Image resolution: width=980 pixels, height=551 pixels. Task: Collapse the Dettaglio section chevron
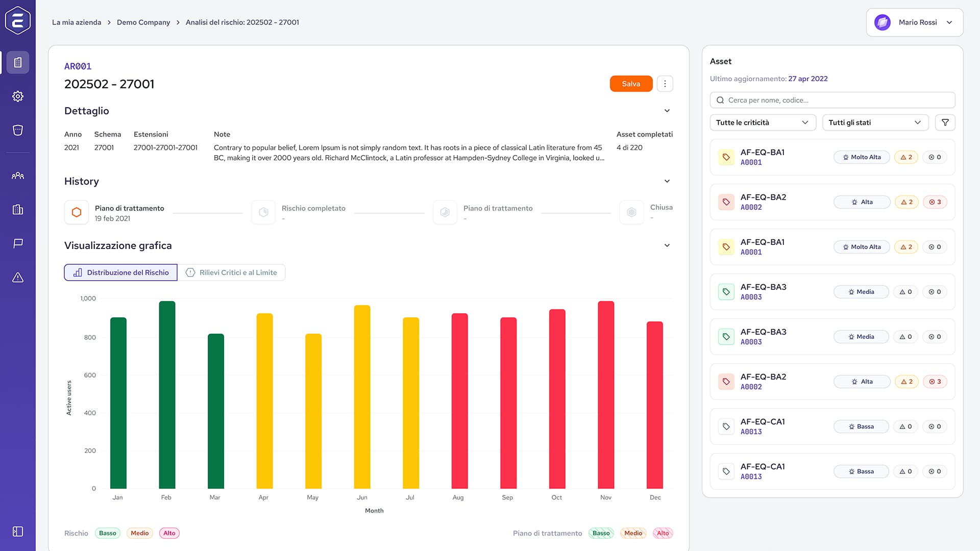[667, 111]
